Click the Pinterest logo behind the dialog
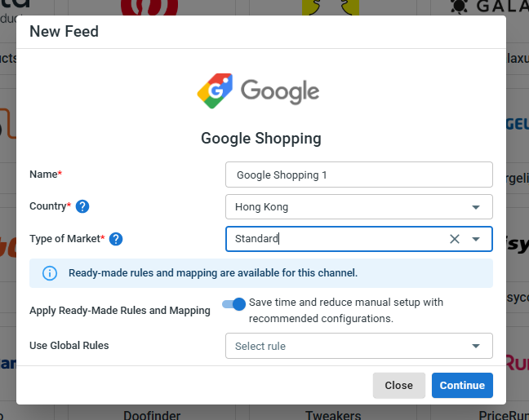 point(149,7)
